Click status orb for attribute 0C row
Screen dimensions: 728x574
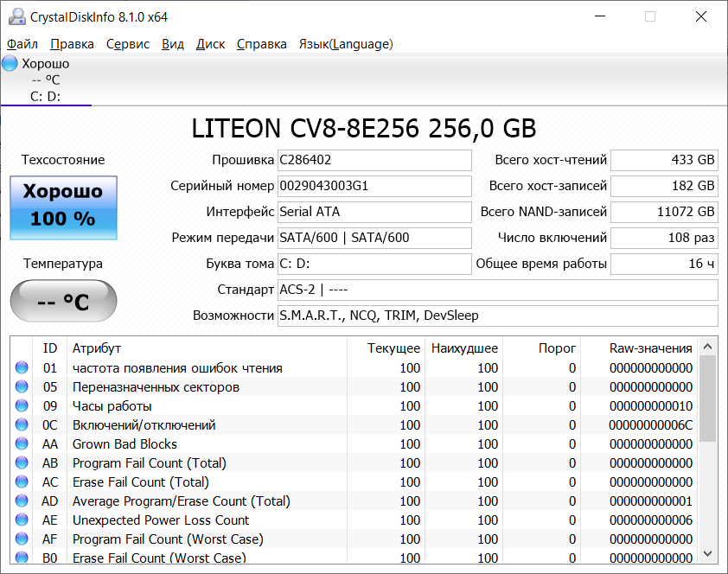click(x=22, y=424)
